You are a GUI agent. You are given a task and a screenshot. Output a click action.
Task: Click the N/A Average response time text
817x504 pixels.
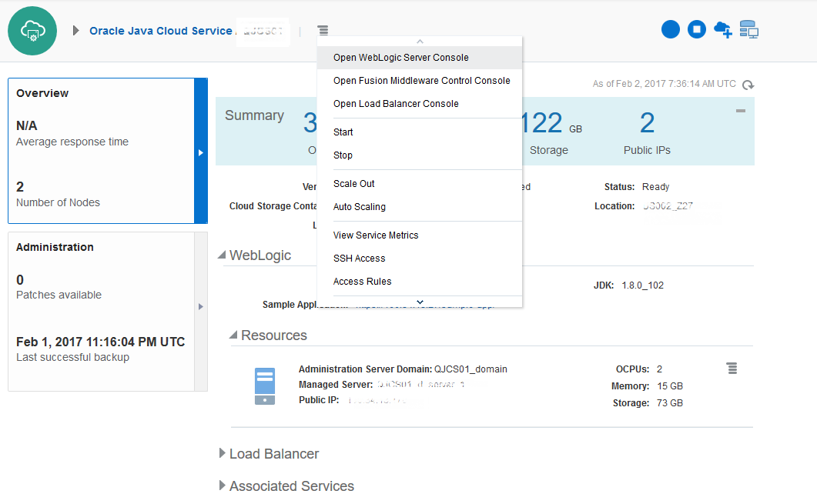coord(72,134)
